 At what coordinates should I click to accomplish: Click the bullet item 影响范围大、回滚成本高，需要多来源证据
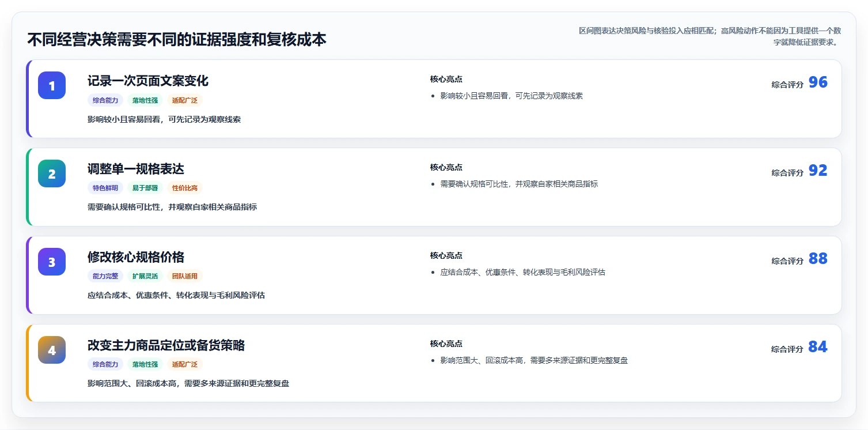(x=534, y=360)
